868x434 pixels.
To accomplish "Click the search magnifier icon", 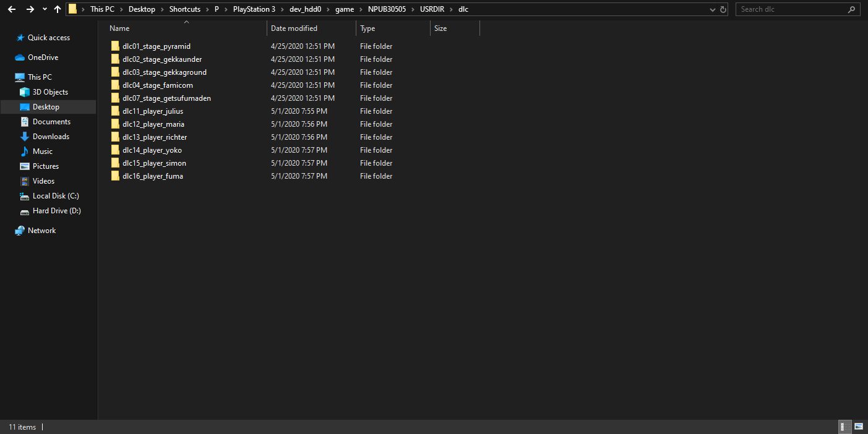I will (852, 9).
